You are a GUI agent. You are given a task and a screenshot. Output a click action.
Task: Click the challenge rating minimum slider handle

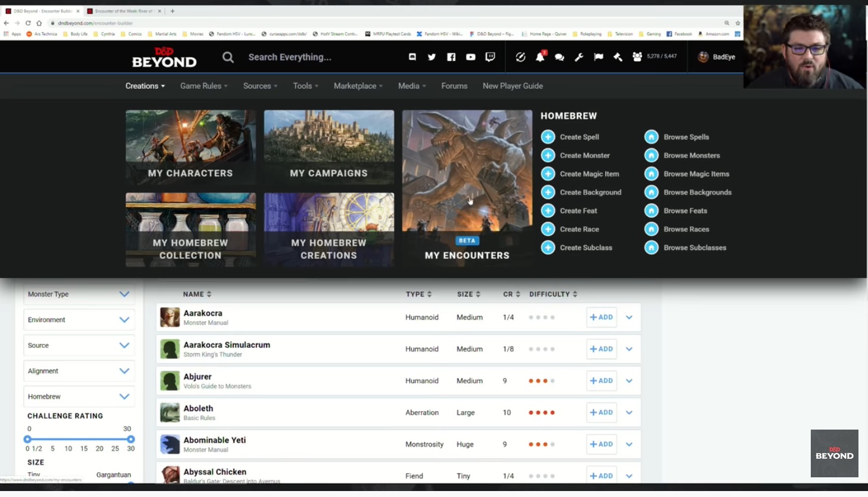click(x=27, y=439)
